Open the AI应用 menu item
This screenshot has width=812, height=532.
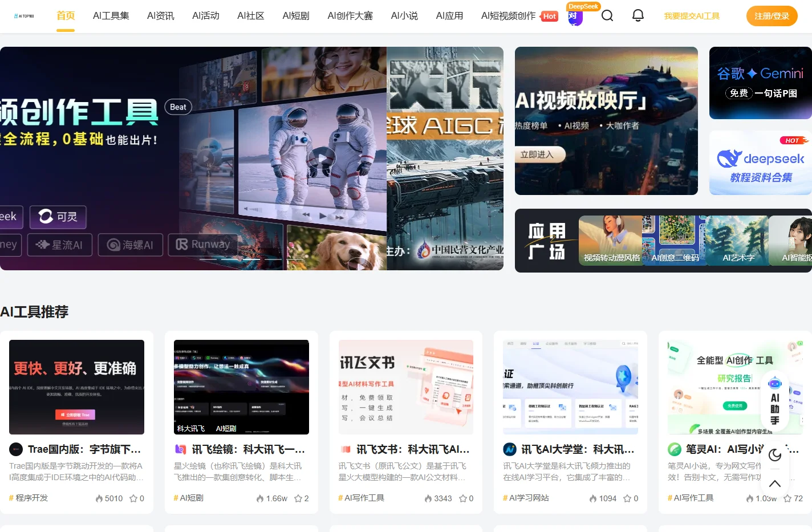449,15
